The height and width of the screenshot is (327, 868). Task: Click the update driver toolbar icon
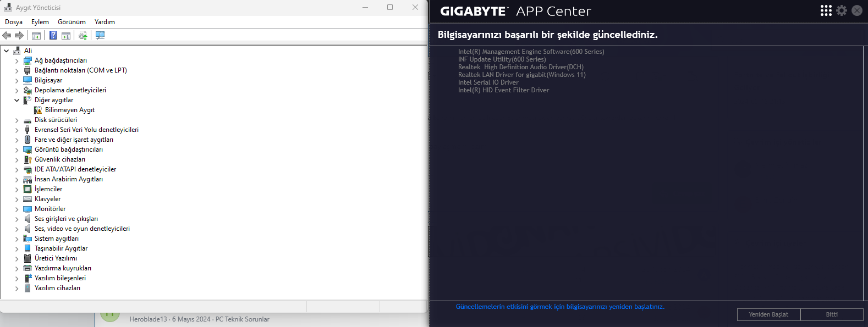coord(83,35)
